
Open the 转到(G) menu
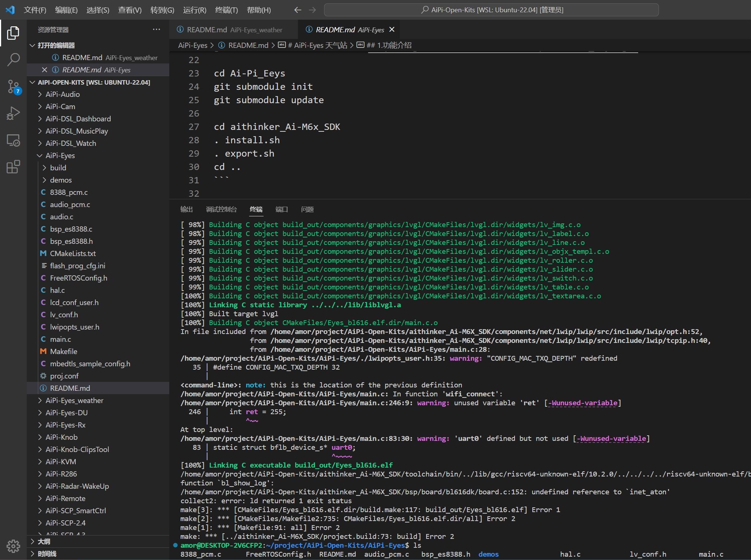click(x=162, y=10)
